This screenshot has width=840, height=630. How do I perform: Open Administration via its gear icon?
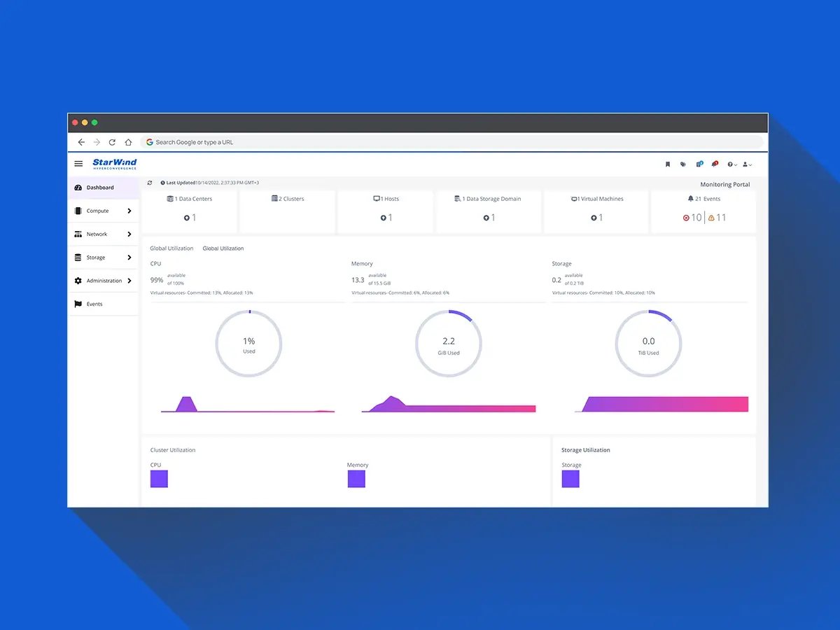[x=78, y=281]
